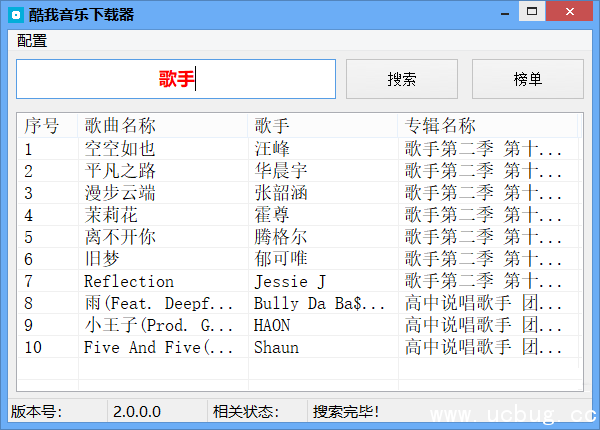
Task: Select the song 空空如也 by 汪峰
Action: pos(120,149)
